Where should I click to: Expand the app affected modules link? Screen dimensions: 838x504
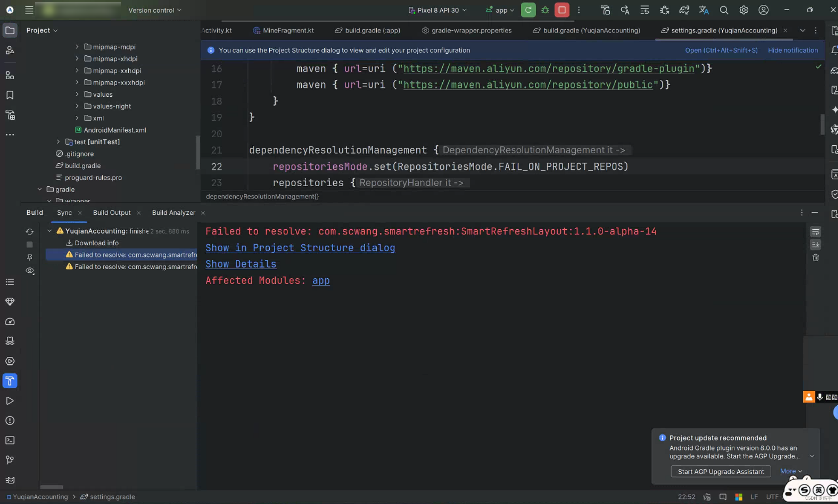[x=321, y=280]
